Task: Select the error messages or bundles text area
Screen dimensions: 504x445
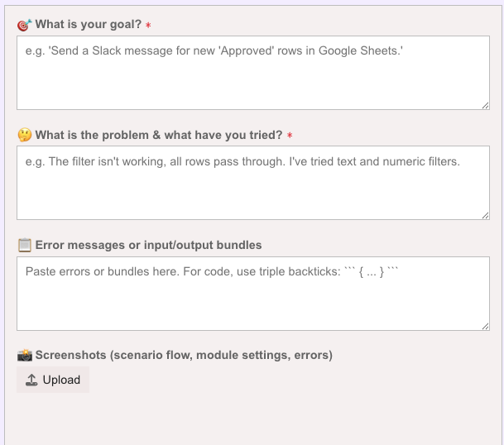Action: pos(252,302)
